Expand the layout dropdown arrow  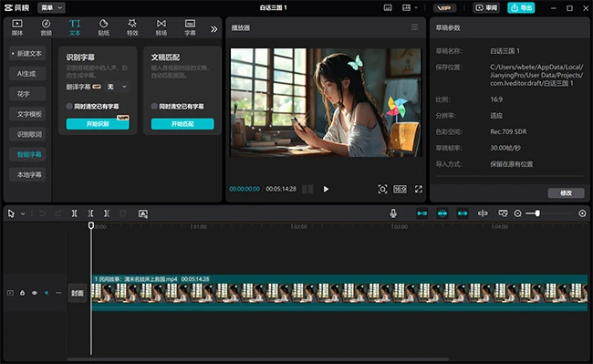[x=416, y=7]
